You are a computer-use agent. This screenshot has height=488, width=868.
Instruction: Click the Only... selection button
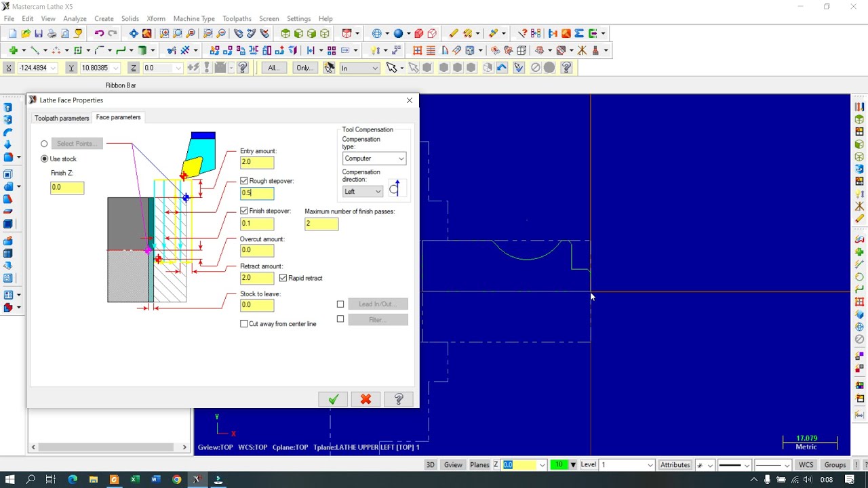[304, 68]
